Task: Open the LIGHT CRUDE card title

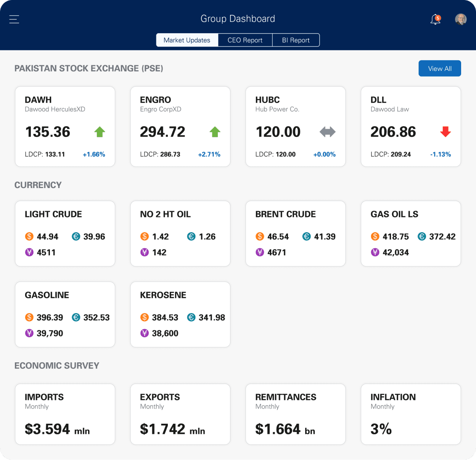Action: click(53, 214)
